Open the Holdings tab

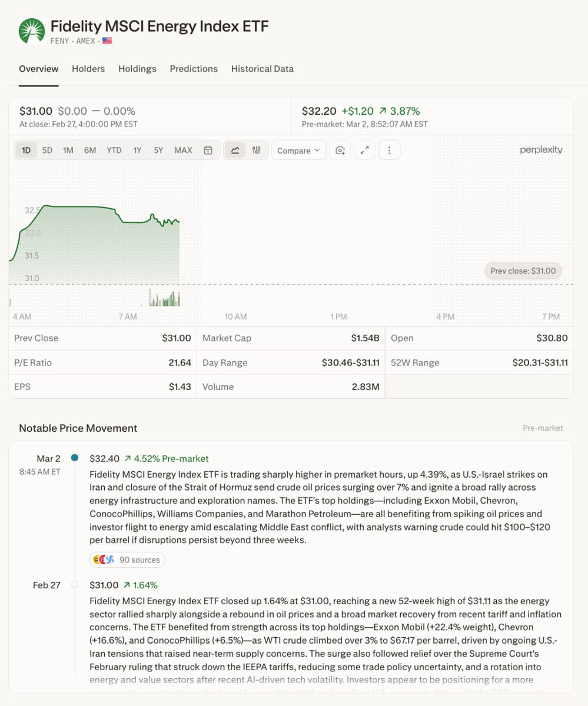point(137,69)
